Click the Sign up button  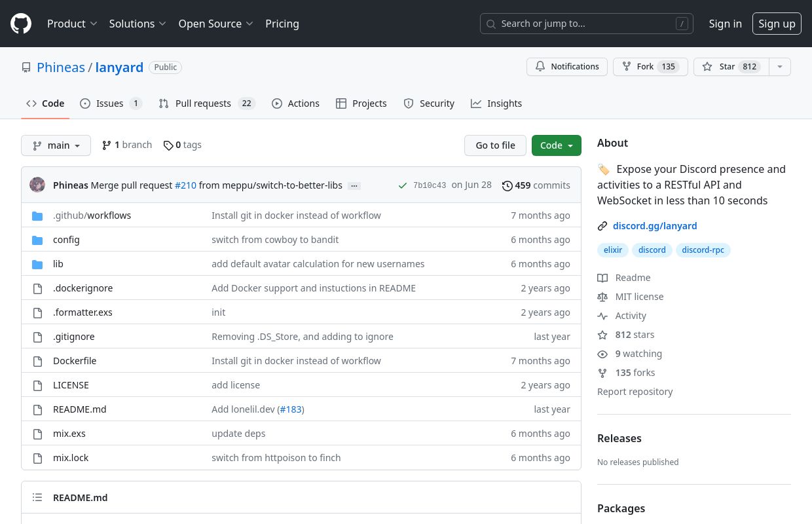(777, 24)
